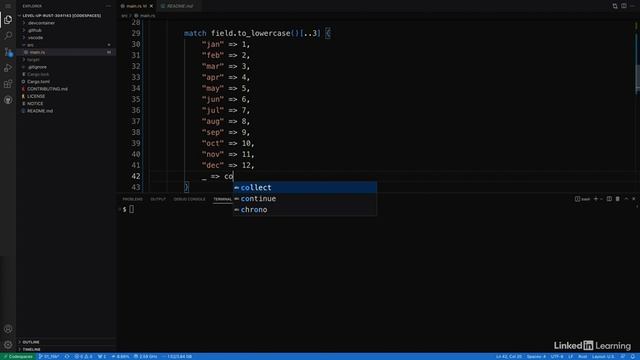This screenshot has width=640, height=360.
Task: Choose the collect autocomplete suggestion
Action: pos(305,187)
